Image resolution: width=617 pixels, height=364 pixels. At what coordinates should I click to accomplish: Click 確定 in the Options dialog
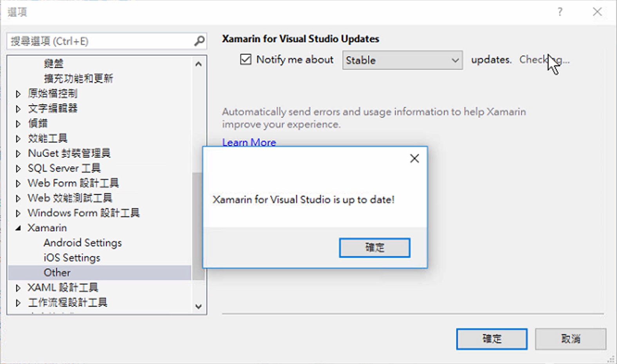(x=492, y=339)
